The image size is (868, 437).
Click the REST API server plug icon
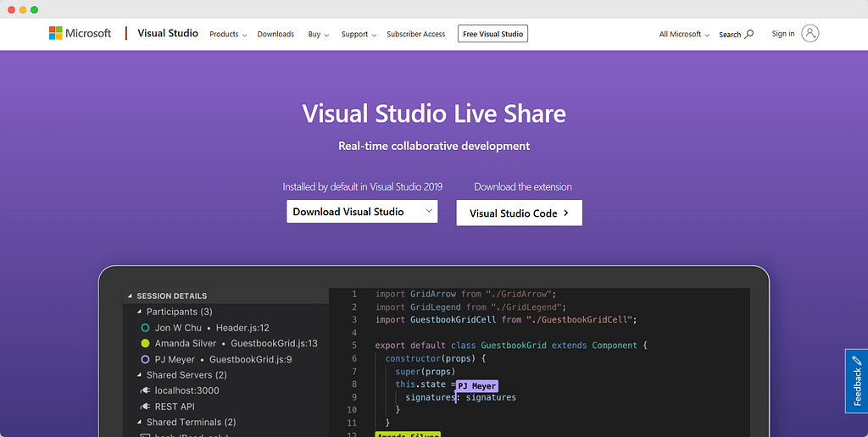[145, 407]
